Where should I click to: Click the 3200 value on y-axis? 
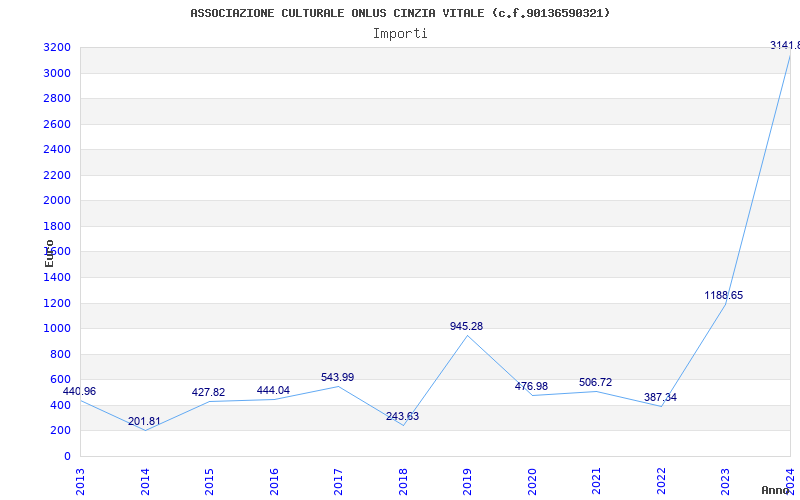click(57, 48)
